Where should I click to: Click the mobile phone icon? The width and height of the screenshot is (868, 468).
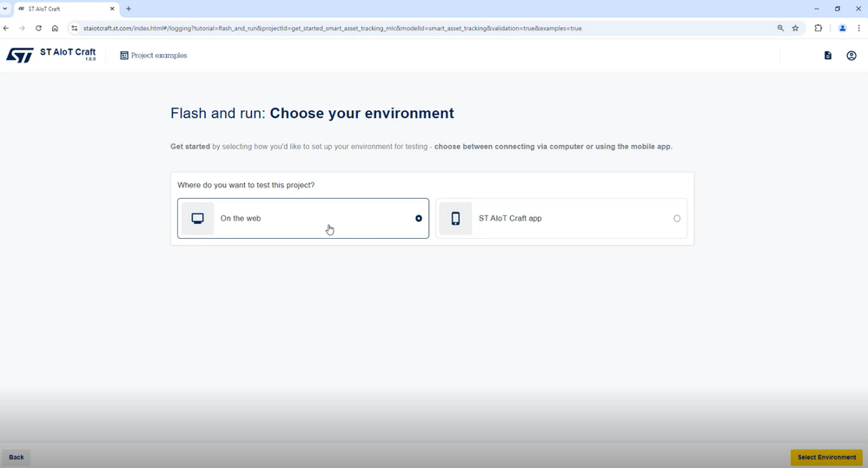[455, 219]
